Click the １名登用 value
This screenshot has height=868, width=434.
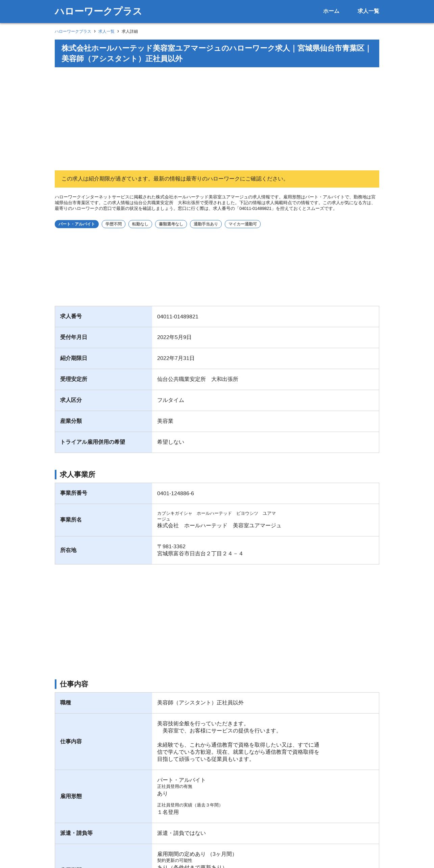coord(168,812)
